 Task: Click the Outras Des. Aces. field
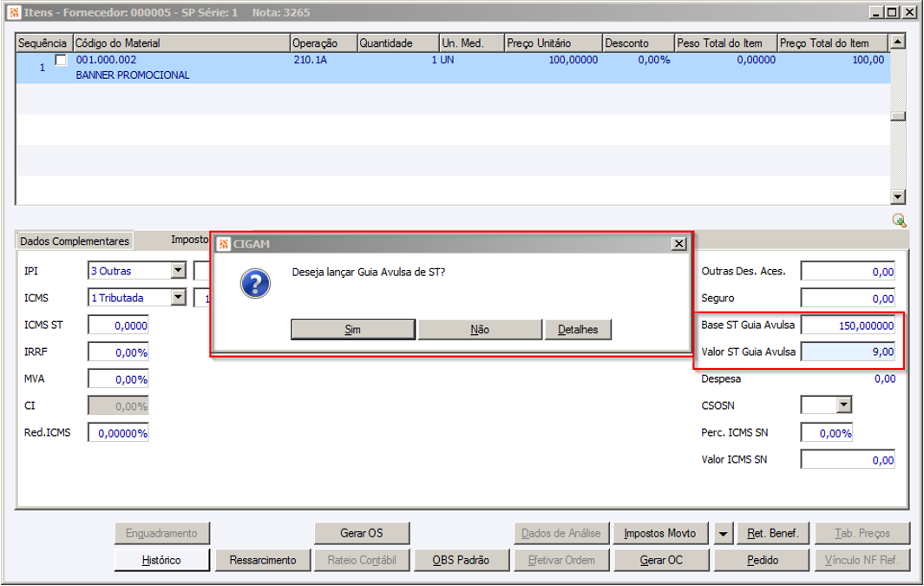tap(848, 271)
